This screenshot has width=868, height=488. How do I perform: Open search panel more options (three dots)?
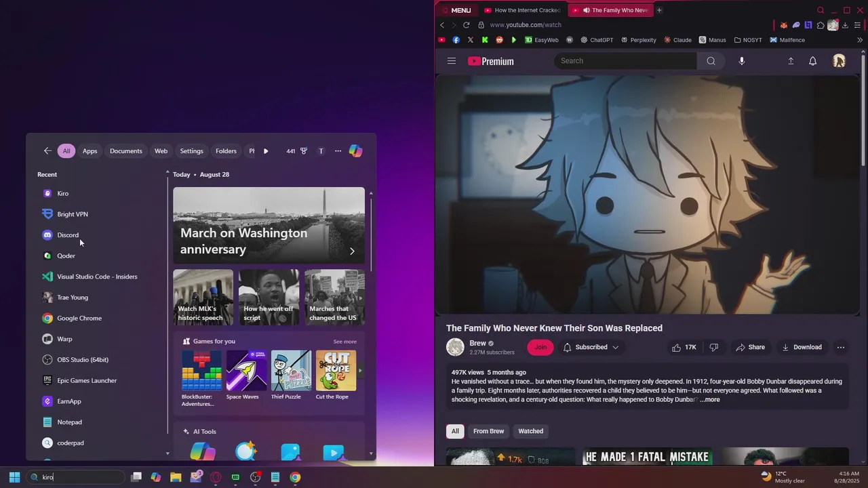[338, 151]
